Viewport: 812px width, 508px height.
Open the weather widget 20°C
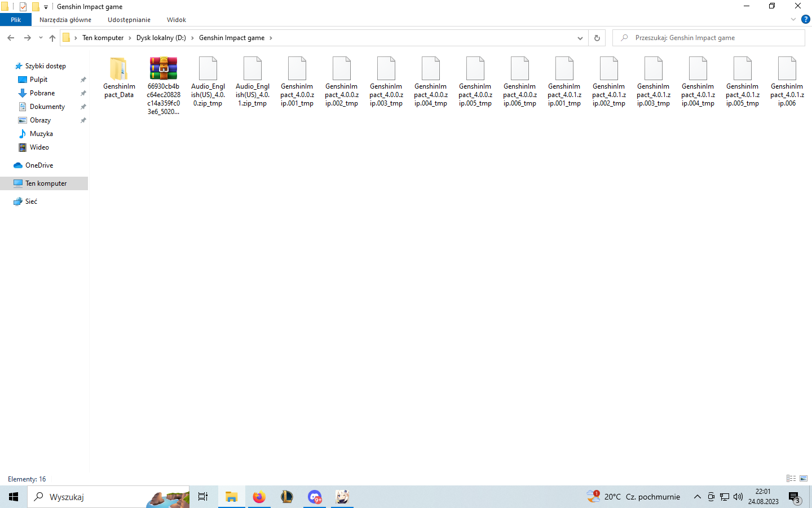[x=633, y=497]
